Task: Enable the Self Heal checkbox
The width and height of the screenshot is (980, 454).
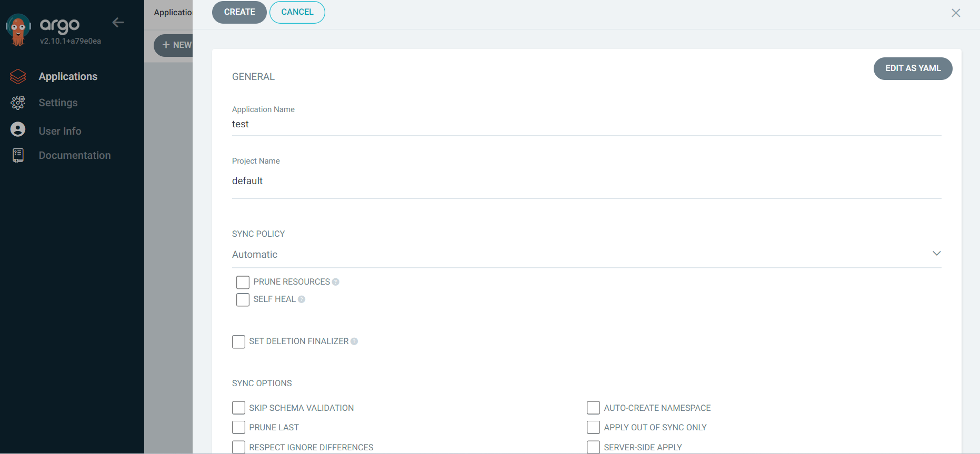Action: pos(243,300)
